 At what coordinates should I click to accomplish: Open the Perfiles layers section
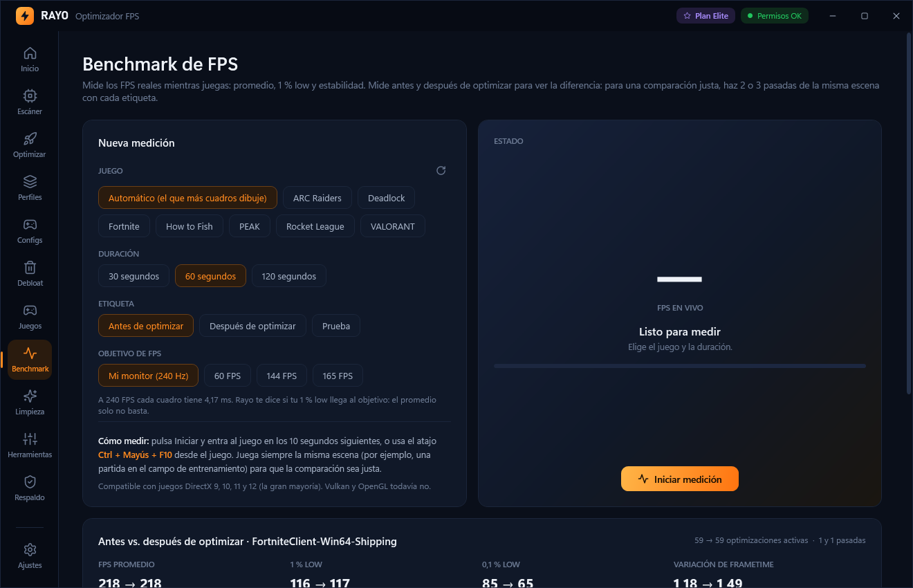[x=30, y=188]
